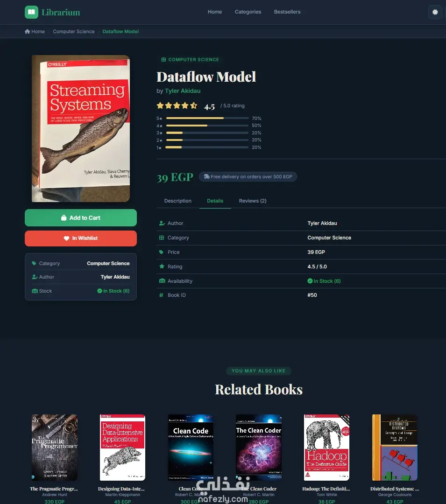446x504 pixels.
Task: Click the 'Designing Data-Inte...' title
Action: (121, 489)
